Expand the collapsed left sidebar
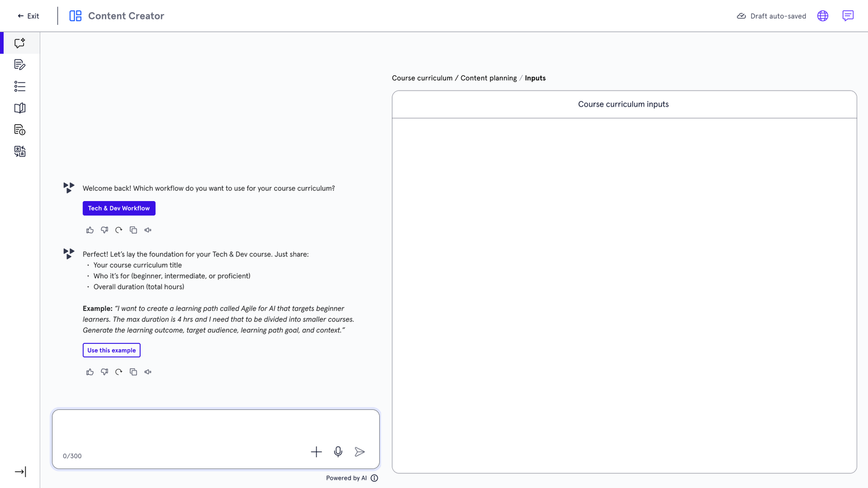Viewport: 868px width, 488px height. pos(20,472)
